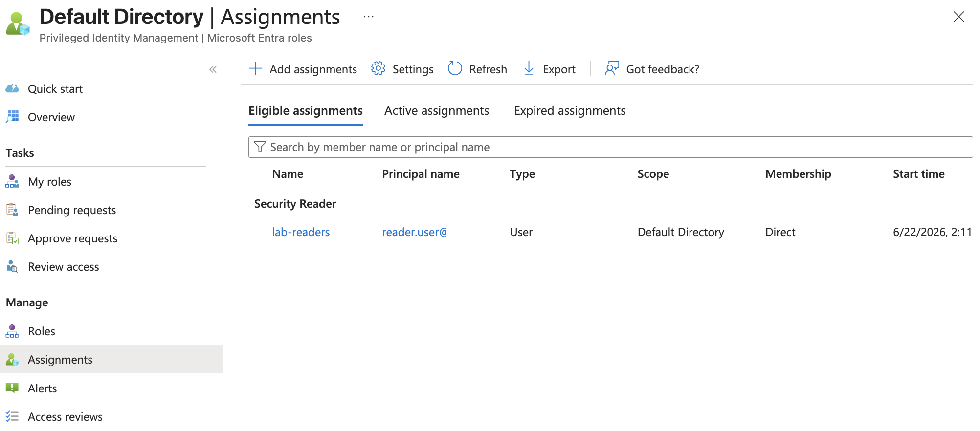The image size is (980, 431).
Task: Open the Roles page
Action: pyautogui.click(x=42, y=331)
